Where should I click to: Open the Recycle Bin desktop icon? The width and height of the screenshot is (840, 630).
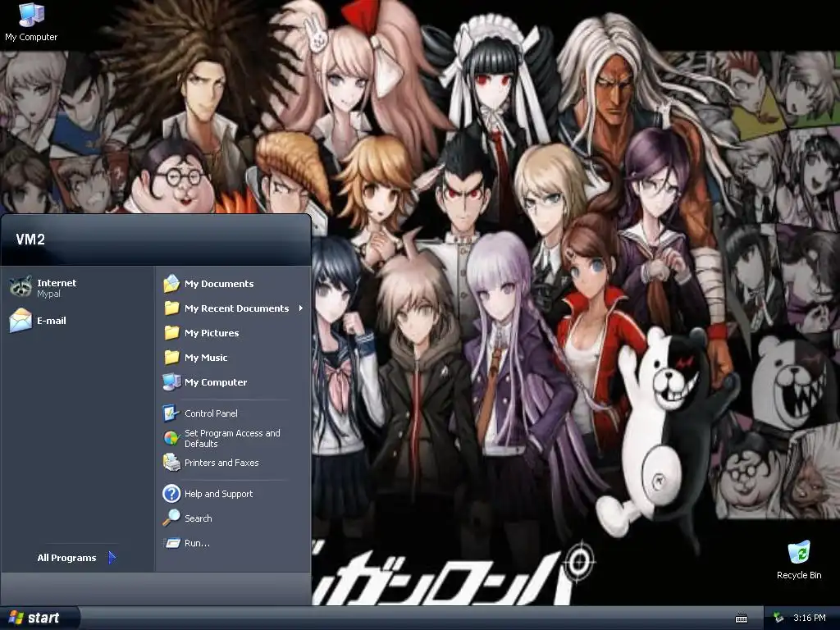coord(799,559)
